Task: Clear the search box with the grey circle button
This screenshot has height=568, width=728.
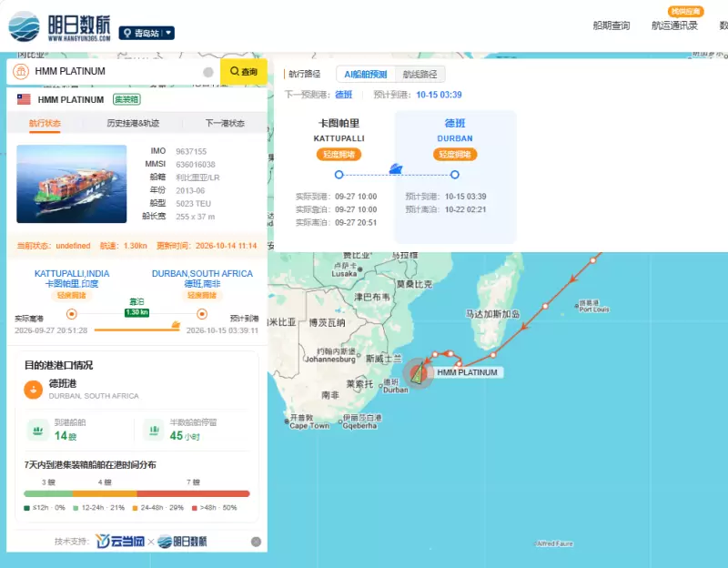Action: coord(208,72)
